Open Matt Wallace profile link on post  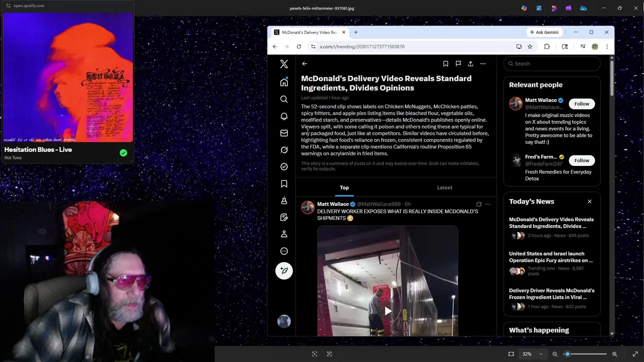333,204
